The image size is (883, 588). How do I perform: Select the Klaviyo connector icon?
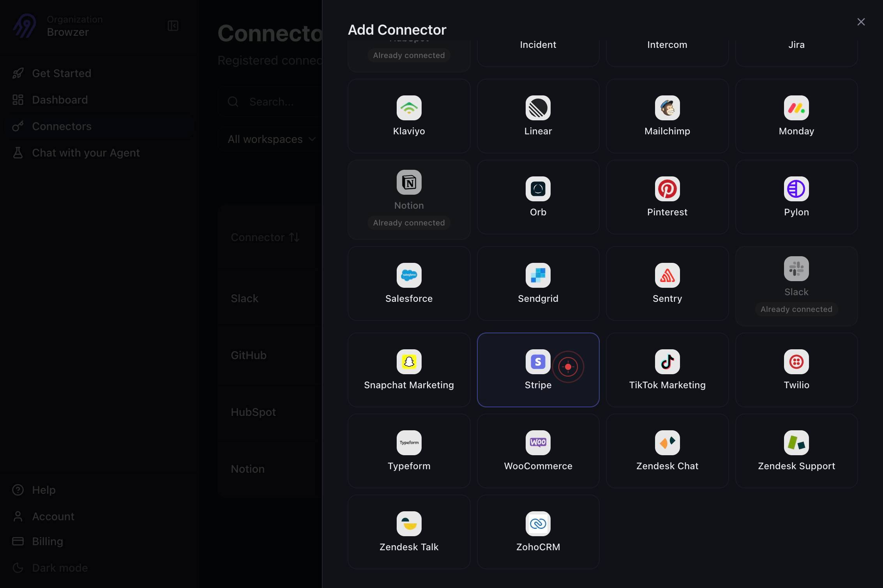(409, 108)
